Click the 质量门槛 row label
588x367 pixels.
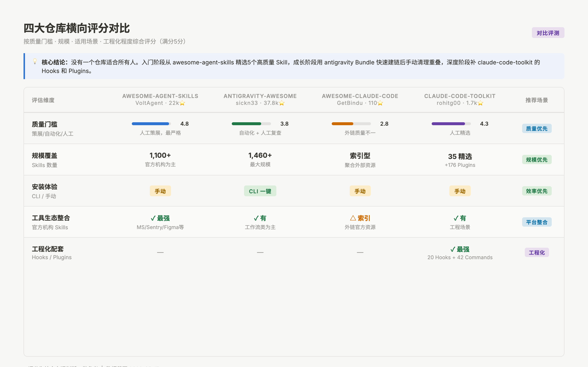(x=45, y=124)
